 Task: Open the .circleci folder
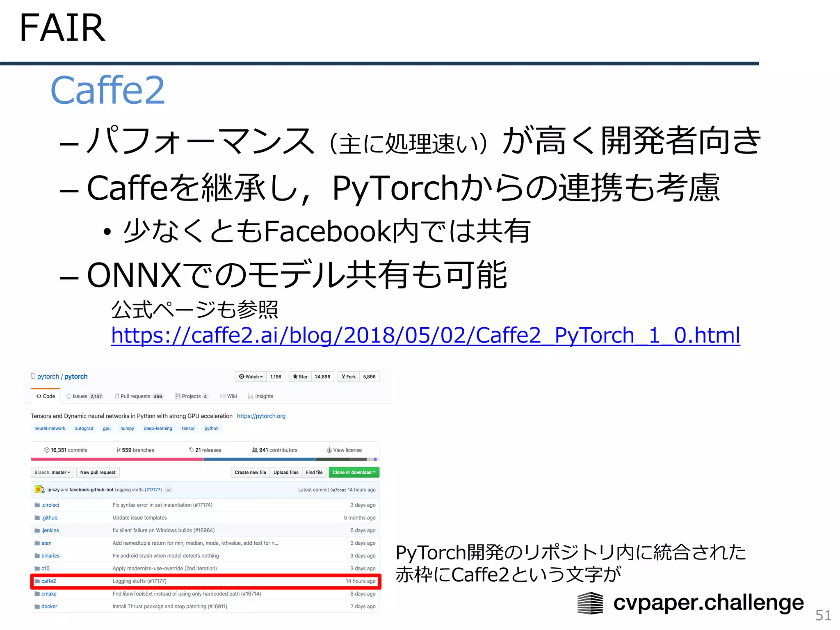(x=50, y=505)
